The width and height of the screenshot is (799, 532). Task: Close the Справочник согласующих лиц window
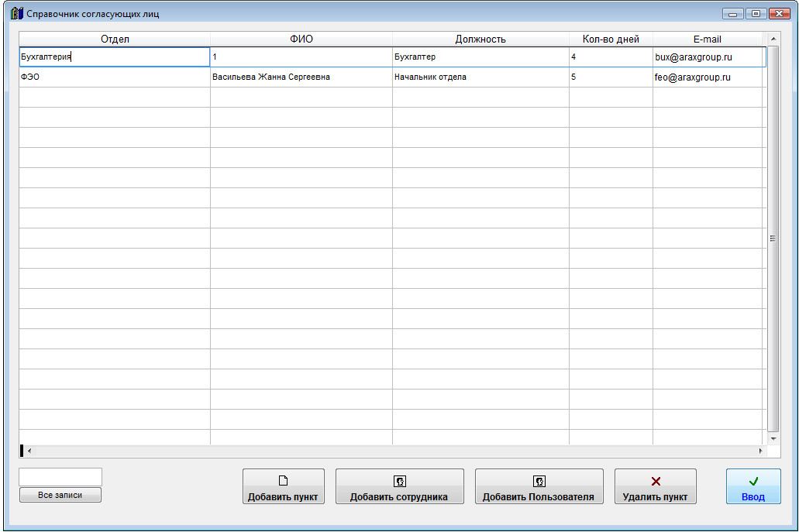click(x=779, y=14)
